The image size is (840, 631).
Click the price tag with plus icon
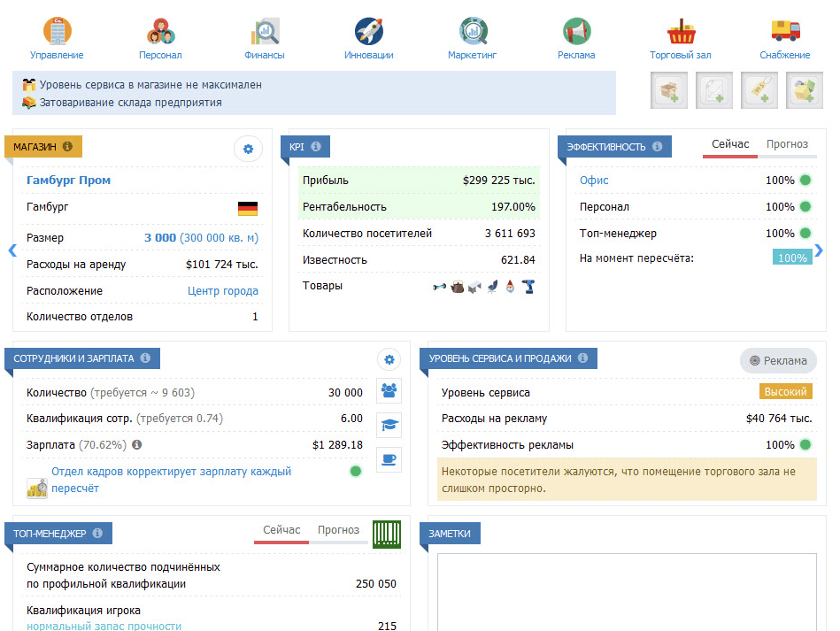click(x=759, y=91)
